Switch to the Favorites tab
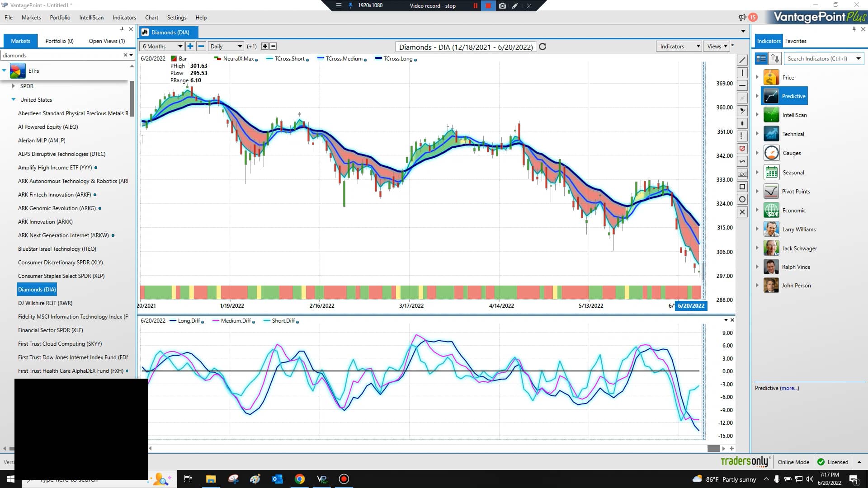 pyautogui.click(x=795, y=41)
